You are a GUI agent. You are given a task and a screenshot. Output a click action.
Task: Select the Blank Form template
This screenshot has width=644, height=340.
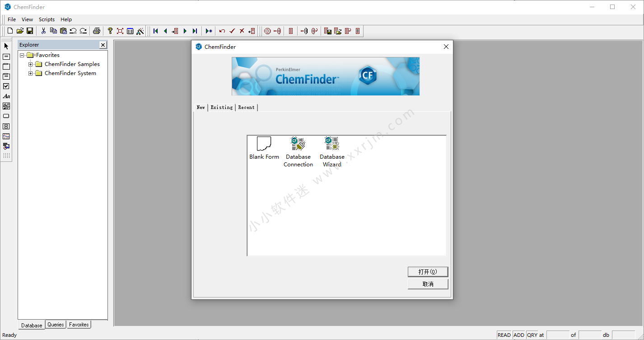[264, 148]
